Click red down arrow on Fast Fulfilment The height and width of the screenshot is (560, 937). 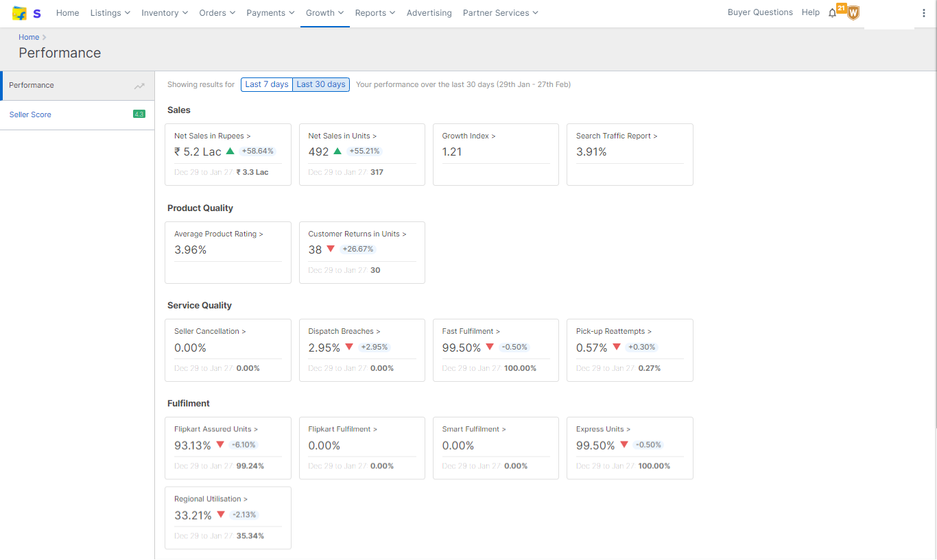[490, 348]
